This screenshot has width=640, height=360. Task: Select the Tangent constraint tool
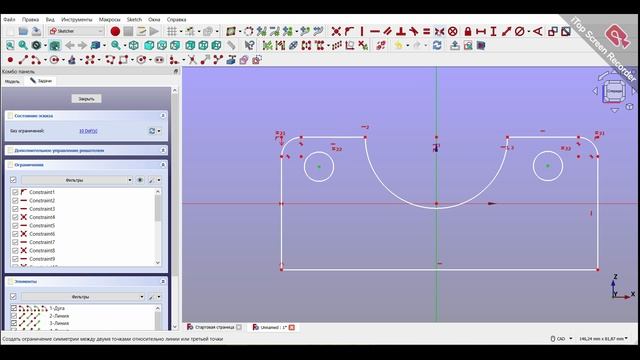click(413, 31)
